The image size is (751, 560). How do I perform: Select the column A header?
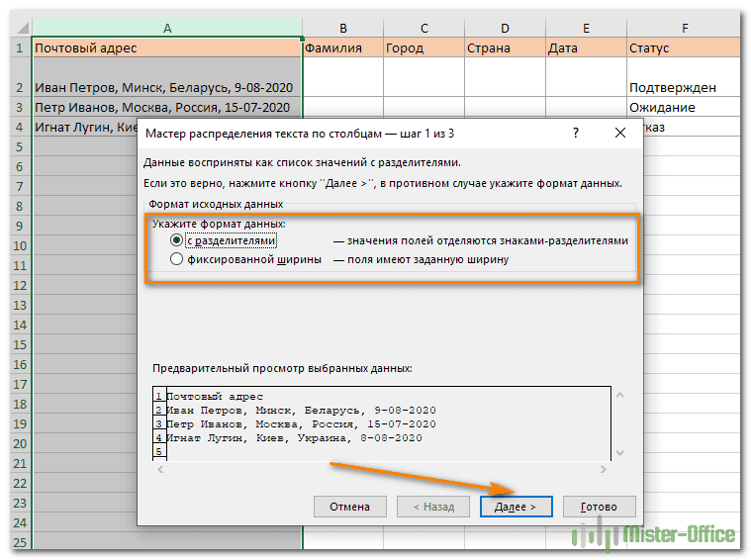(167, 28)
